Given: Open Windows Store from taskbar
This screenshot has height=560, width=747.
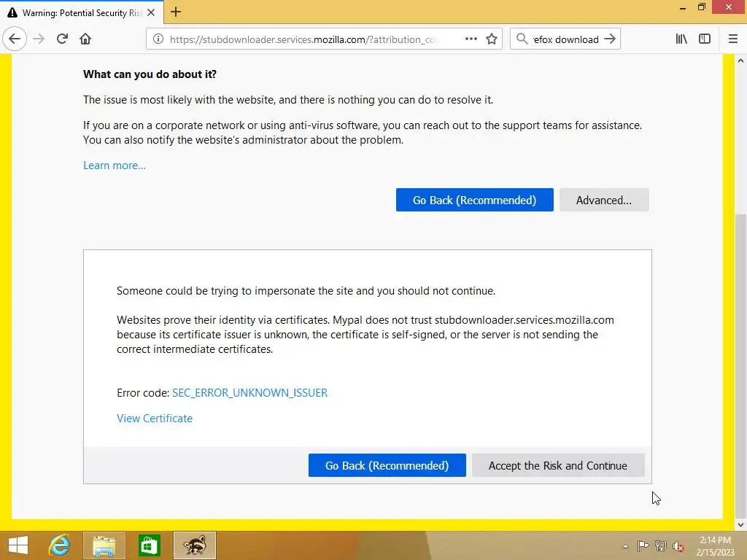Looking at the screenshot, I should 149,545.
